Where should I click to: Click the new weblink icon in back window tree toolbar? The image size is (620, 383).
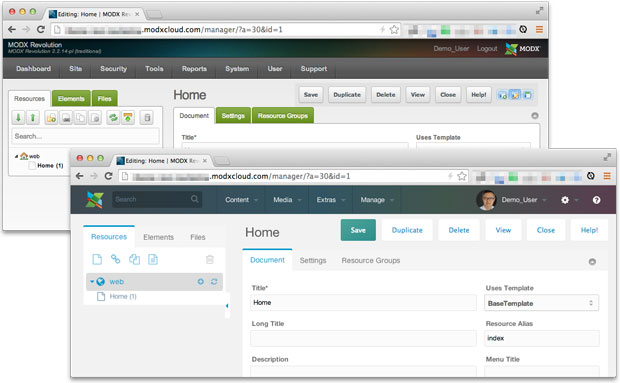click(x=66, y=117)
